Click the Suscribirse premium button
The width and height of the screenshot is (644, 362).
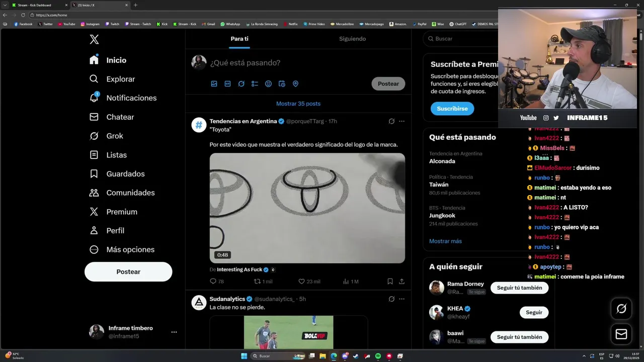pyautogui.click(x=452, y=109)
